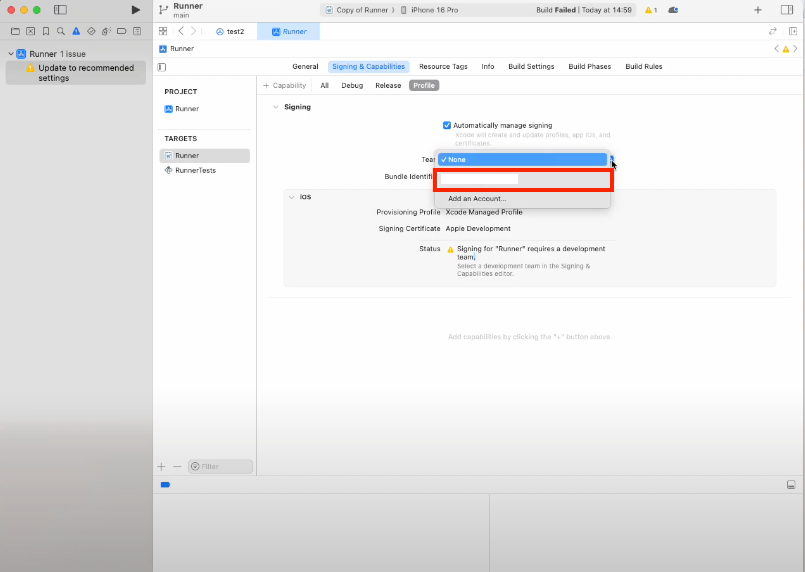Run the app with the Play button
Viewport: 805px width, 572px height.
coord(136,10)
